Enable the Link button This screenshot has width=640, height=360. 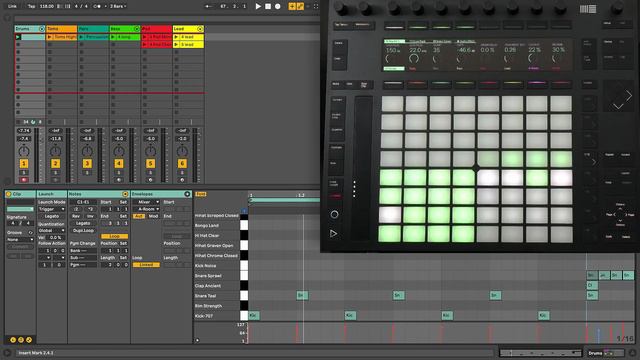[12, 6]
